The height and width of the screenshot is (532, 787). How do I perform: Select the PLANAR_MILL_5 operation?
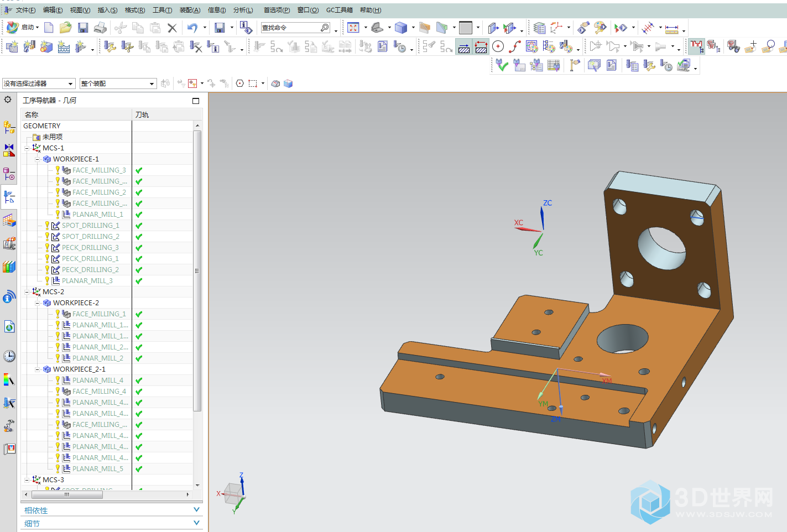pos(98,469)
